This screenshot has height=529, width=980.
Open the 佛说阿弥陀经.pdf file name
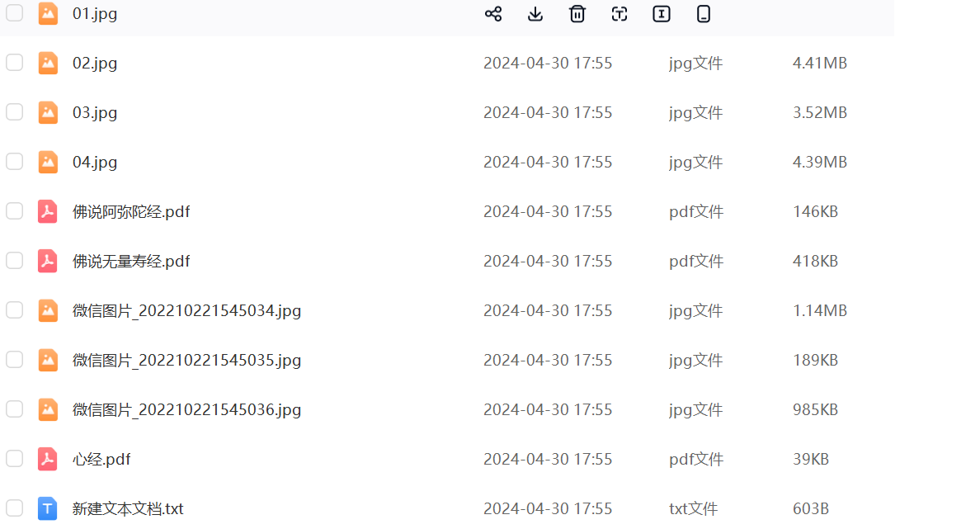[131, 212]
